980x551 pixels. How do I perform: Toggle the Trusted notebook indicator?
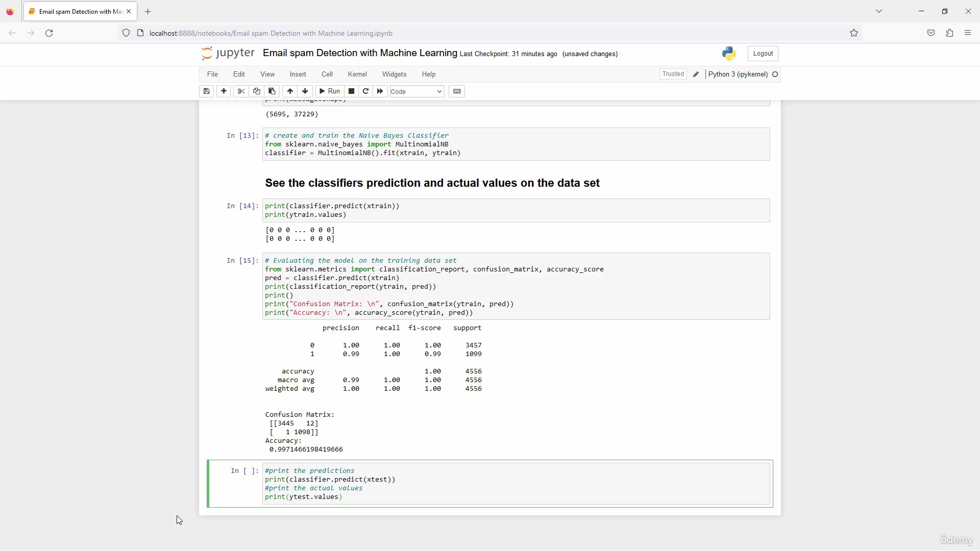click(673, 74)
